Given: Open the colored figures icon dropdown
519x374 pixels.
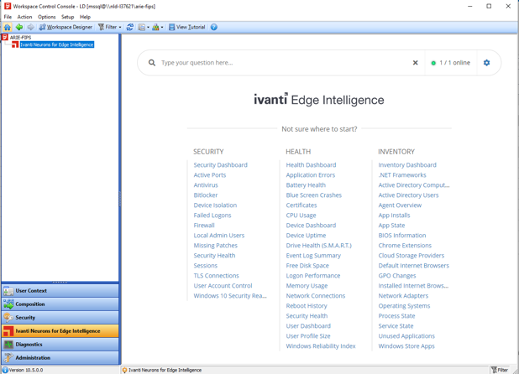Looking at the screenshot, I should pyautogui.click(x=157, y=27).
